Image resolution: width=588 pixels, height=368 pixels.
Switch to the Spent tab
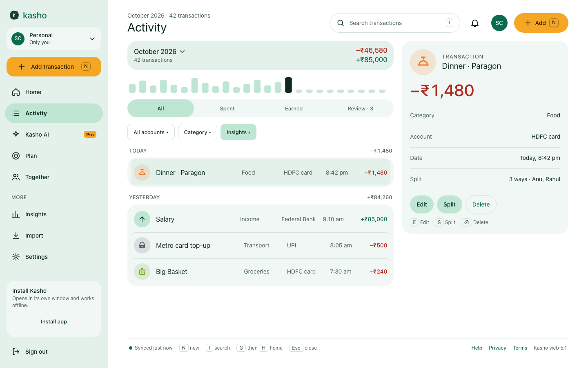click(x=227, y=108)
